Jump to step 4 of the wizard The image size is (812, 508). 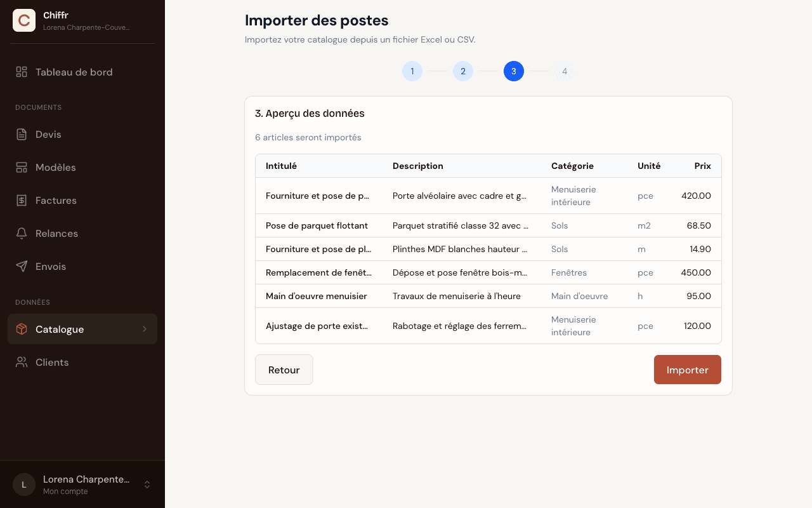pos(565,71)
